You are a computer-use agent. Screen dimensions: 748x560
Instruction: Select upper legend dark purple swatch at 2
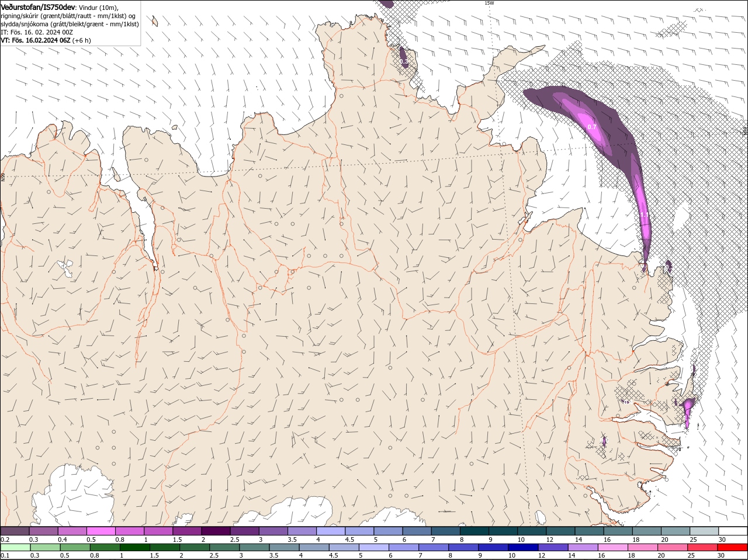click(216, 531)
